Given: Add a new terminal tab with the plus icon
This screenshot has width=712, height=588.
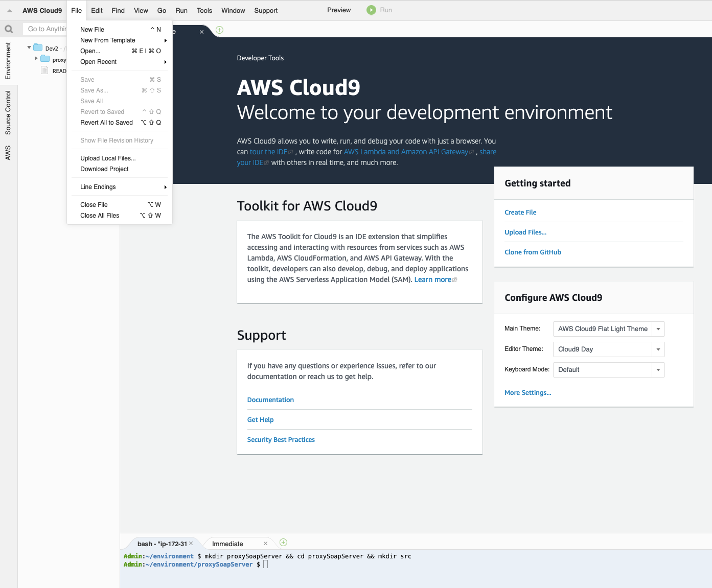Looking at the screenshot, I should click(x=284, y=543).
